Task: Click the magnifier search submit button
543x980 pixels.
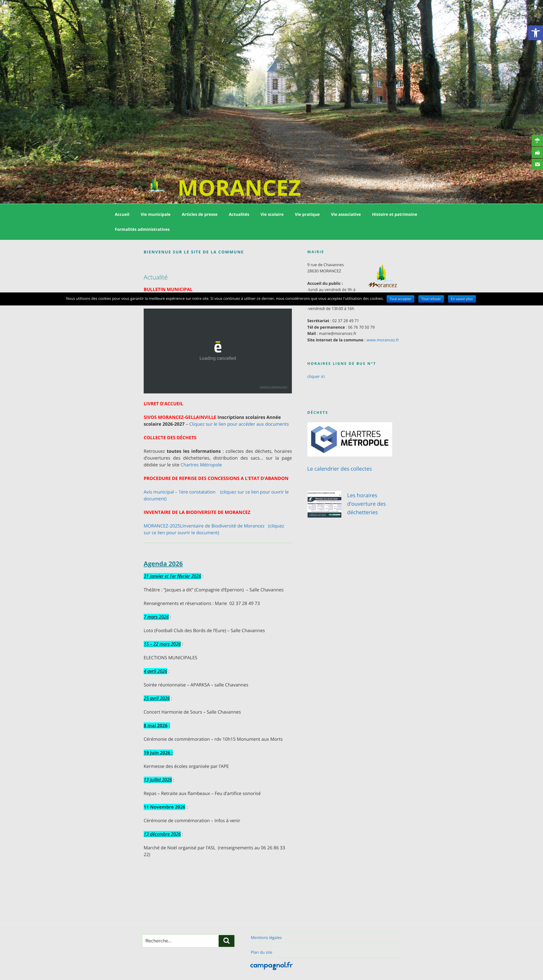Action: [x=227, y=940]
